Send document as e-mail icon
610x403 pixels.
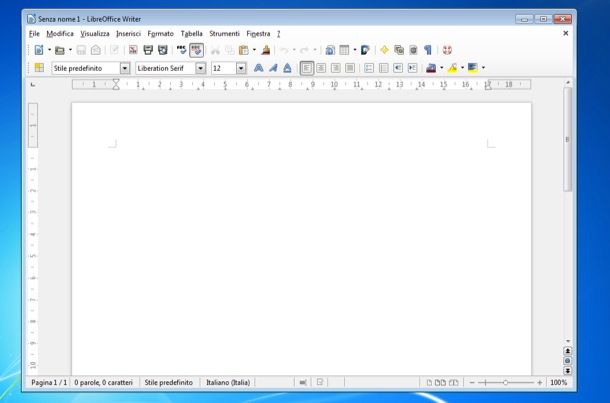point(96,50)
